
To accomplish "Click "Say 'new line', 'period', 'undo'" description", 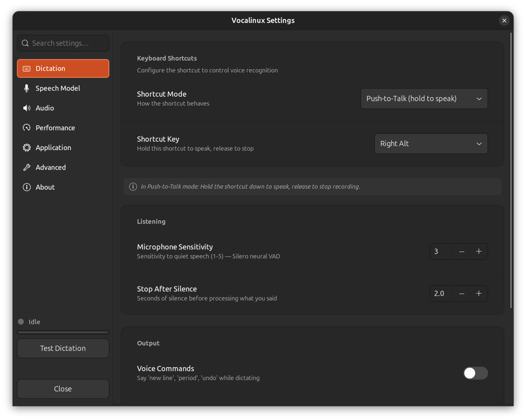I will (198, 378).
